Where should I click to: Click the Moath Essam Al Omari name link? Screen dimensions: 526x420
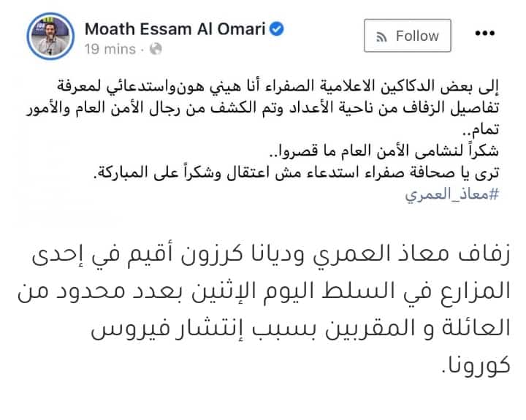pos(175,29)
